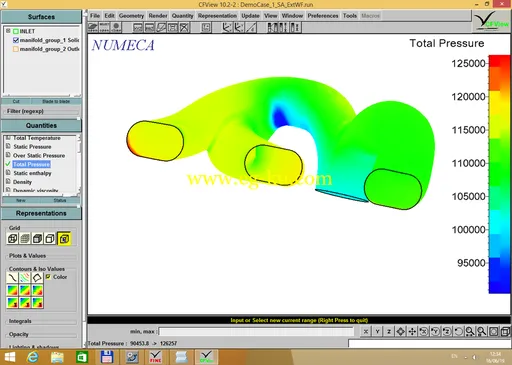Image resolution: width=512 pixels, height=365 pixels.
Task: Click the Cut button under Surfaces
Action: pos(16,101)
